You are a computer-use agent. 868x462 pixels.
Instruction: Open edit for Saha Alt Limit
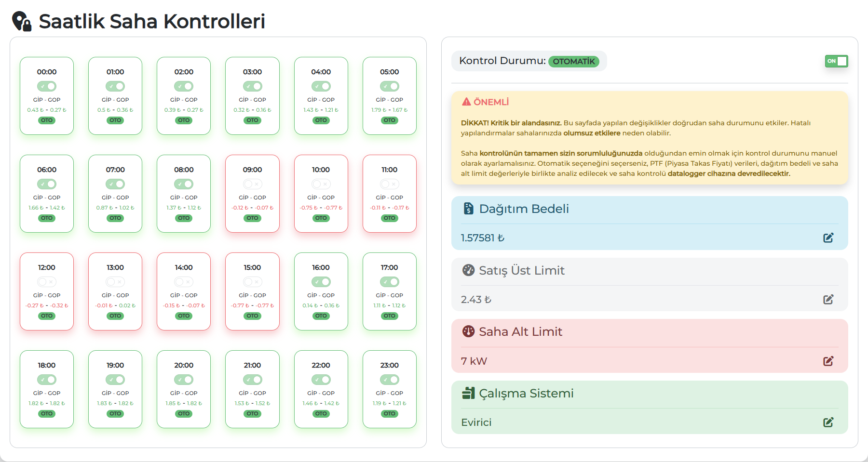828,361
